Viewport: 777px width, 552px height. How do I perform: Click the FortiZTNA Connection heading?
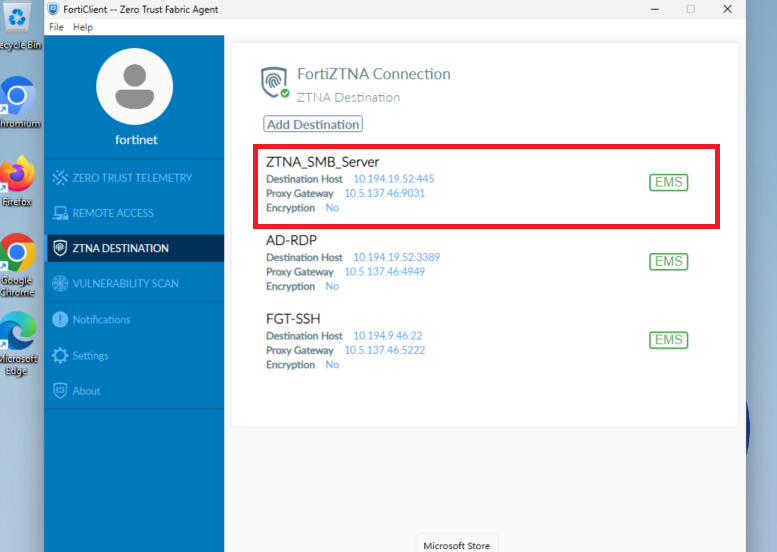point(374,74)
